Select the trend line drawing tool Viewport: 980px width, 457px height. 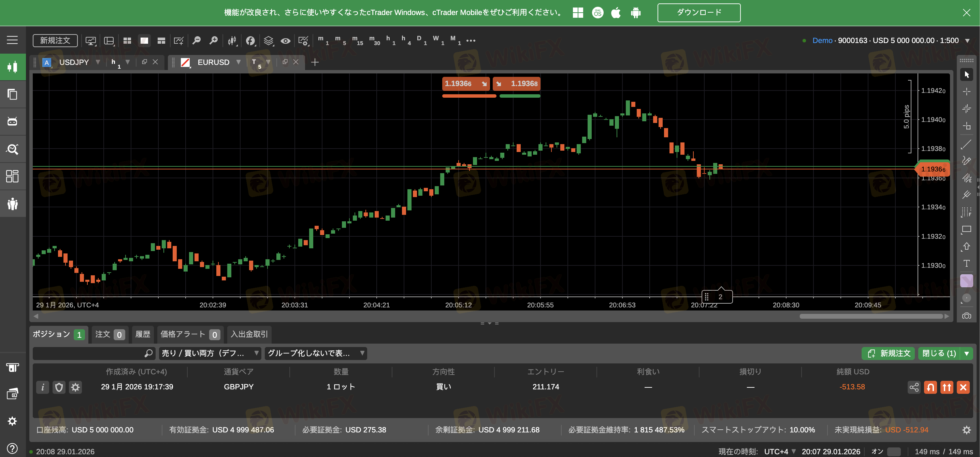pyautogui.click(x=966, y=144)
